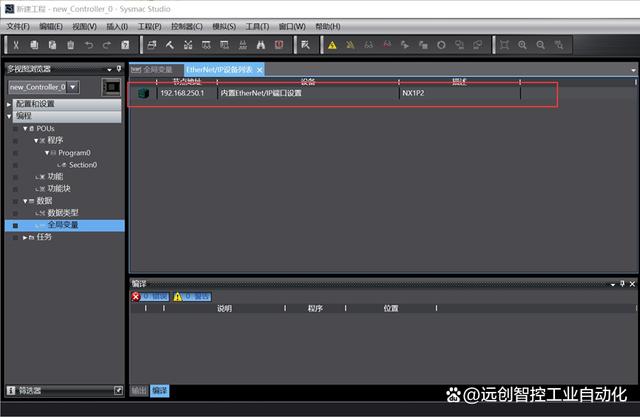This screenshot has height=417, width=640.
Task: Open the 多视图浏览器 panel dropdown arrow
Action: (x=109, y=70)
